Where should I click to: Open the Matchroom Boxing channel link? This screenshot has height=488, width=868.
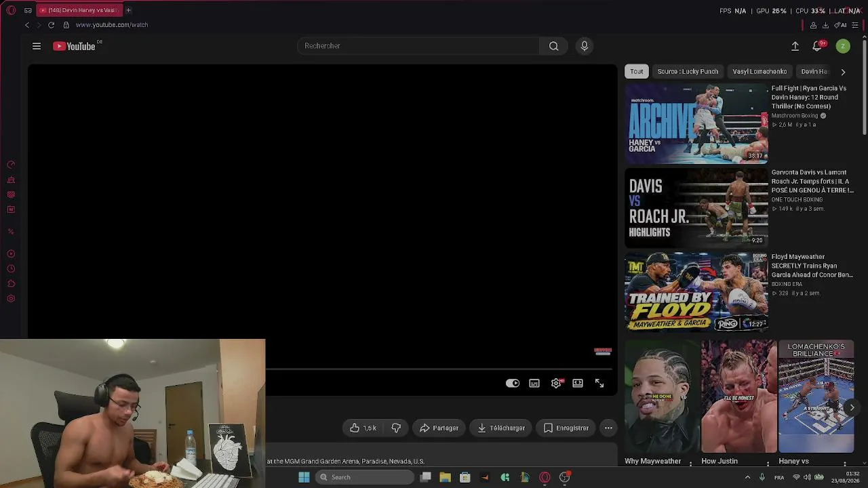pos(795,116)
